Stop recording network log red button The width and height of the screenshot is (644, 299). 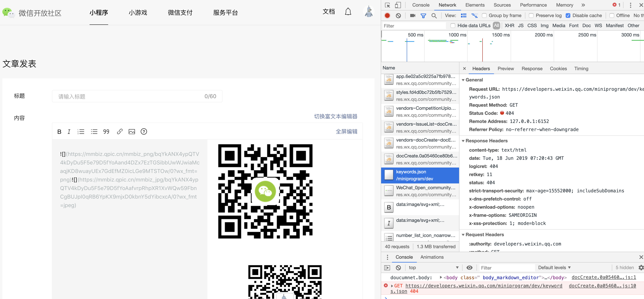click(x=387, y=16)
